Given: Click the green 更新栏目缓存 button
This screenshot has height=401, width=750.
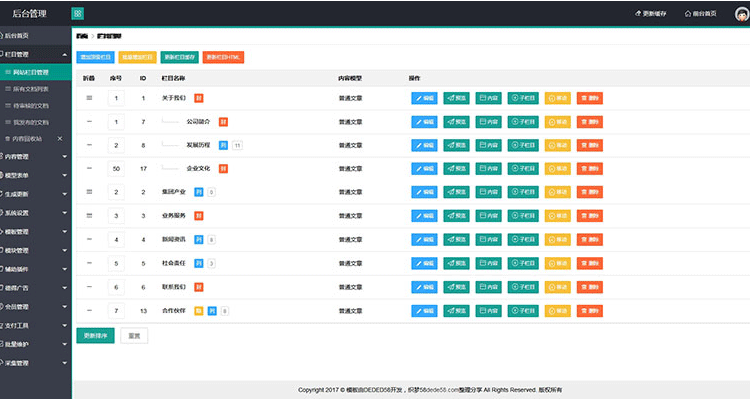Looking at the screenshot, I should click(179, 57).
